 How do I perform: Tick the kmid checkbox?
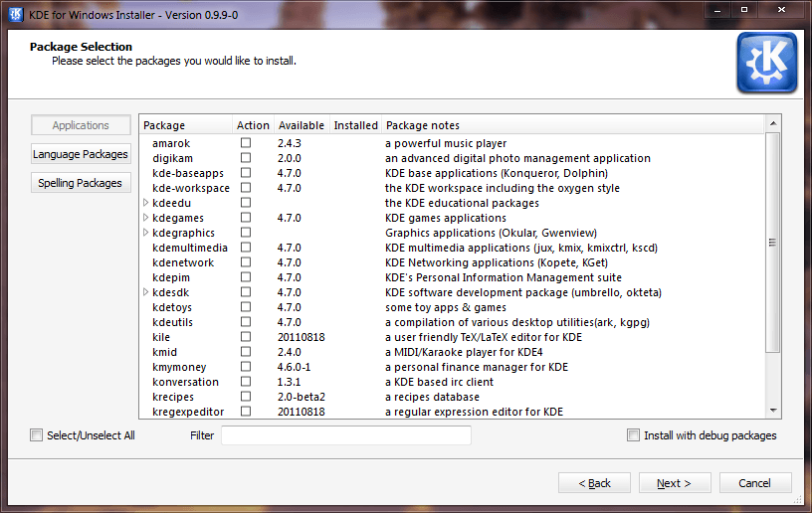click(246, 352)
